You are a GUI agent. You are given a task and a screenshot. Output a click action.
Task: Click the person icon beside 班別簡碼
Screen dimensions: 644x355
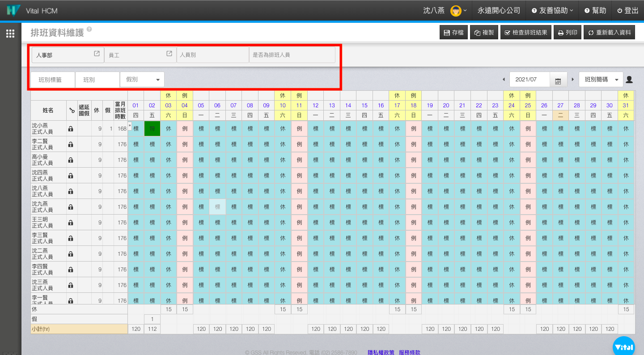(629, 80)
